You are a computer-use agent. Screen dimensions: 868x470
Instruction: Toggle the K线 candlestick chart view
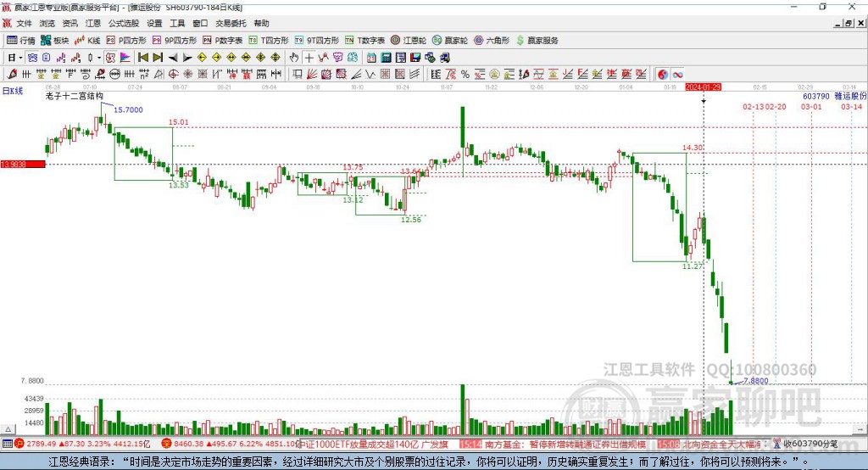coord(87,41)
